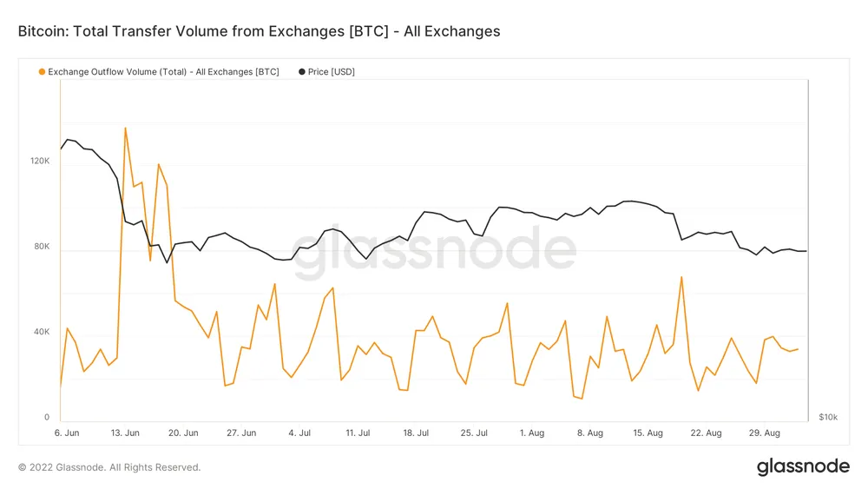Screen dimensions: 868x489
Task: Click the 40K y-axis label
Action: 42,333
